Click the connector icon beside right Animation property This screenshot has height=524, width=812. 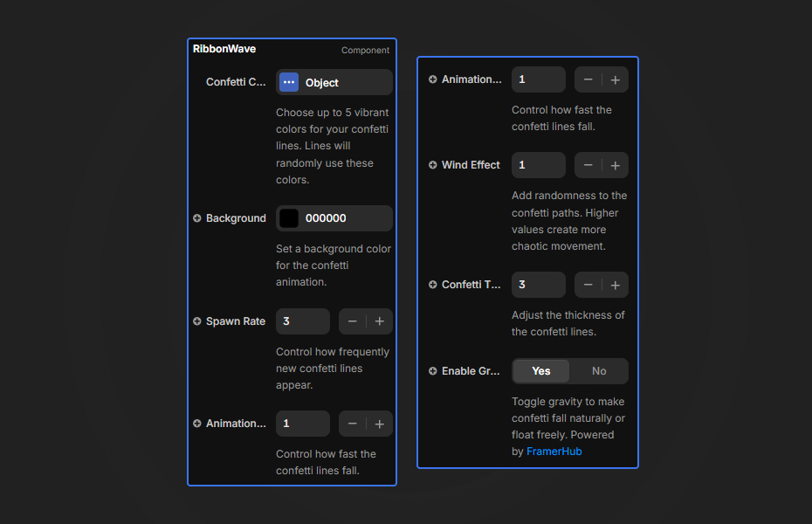(431, 79)
